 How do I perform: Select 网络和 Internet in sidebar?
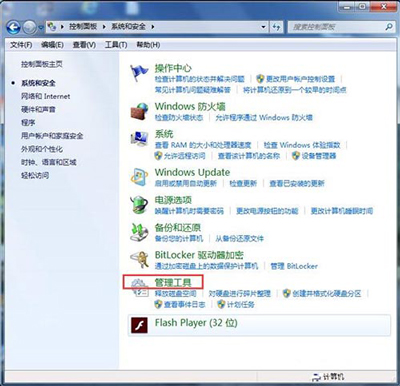pyautogui.click(x=46, y=96)
